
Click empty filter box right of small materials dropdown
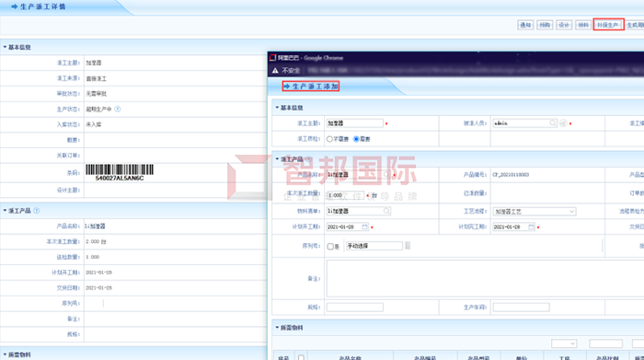[605, 343]
